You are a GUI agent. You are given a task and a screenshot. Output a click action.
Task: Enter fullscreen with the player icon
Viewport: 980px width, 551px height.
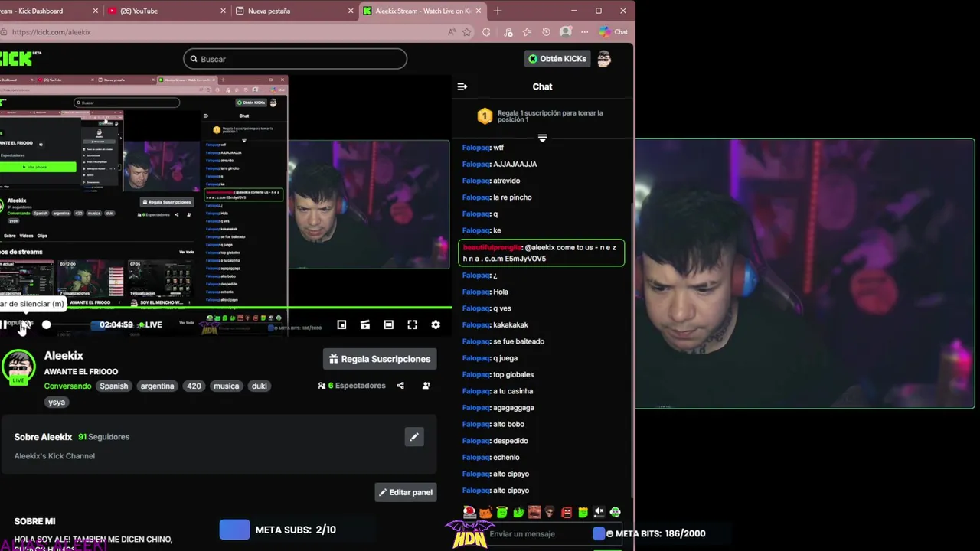click(412, 324)
